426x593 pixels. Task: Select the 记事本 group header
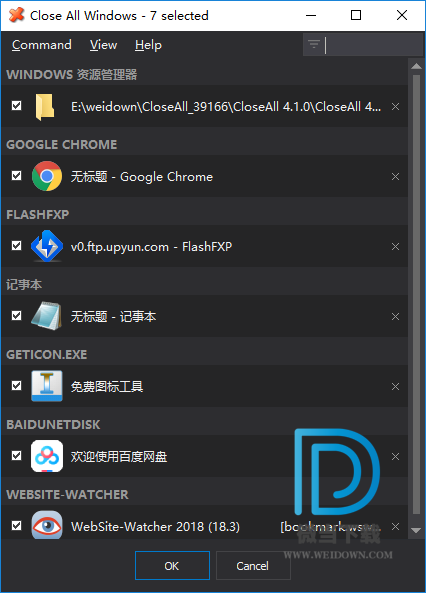[24, 284]
